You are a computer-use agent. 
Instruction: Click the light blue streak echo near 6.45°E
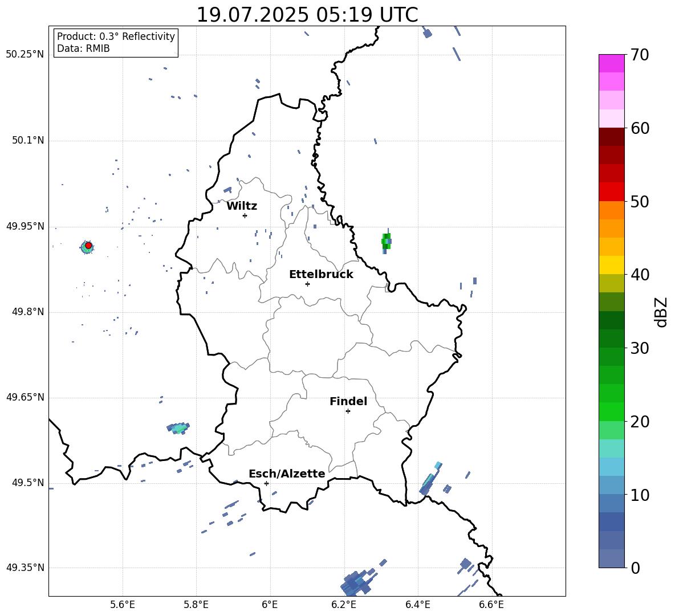click(431, 478)
